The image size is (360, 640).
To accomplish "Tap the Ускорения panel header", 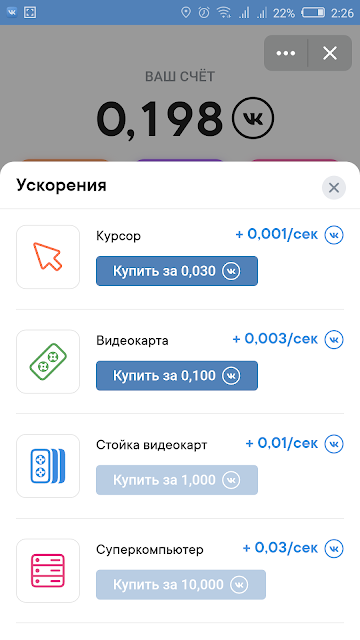I will [61, 185].
